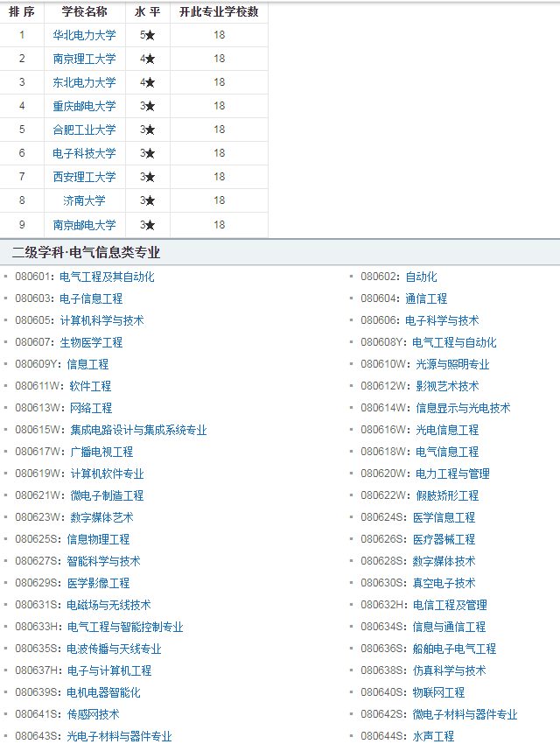Open the 济南大学 school link

84,200
